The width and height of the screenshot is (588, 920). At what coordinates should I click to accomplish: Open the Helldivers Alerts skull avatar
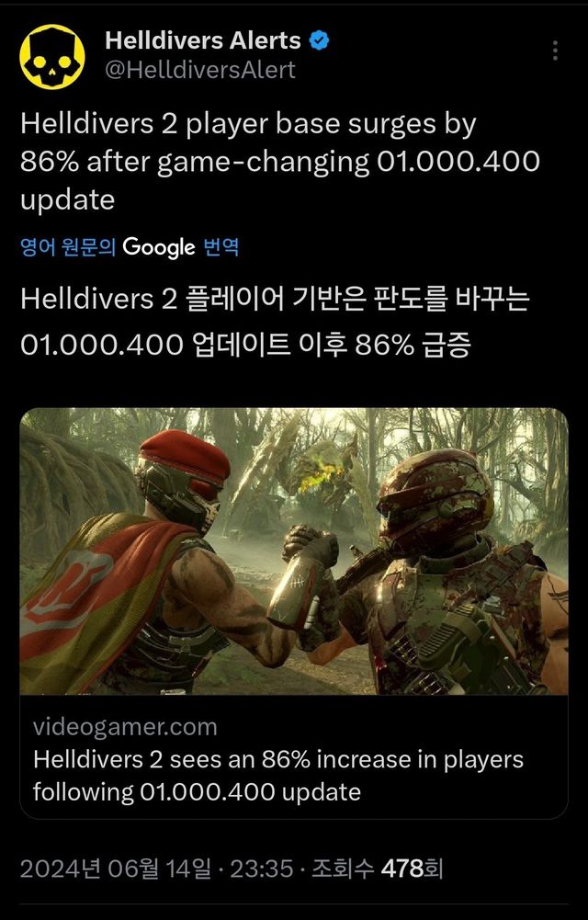point(51,57)
